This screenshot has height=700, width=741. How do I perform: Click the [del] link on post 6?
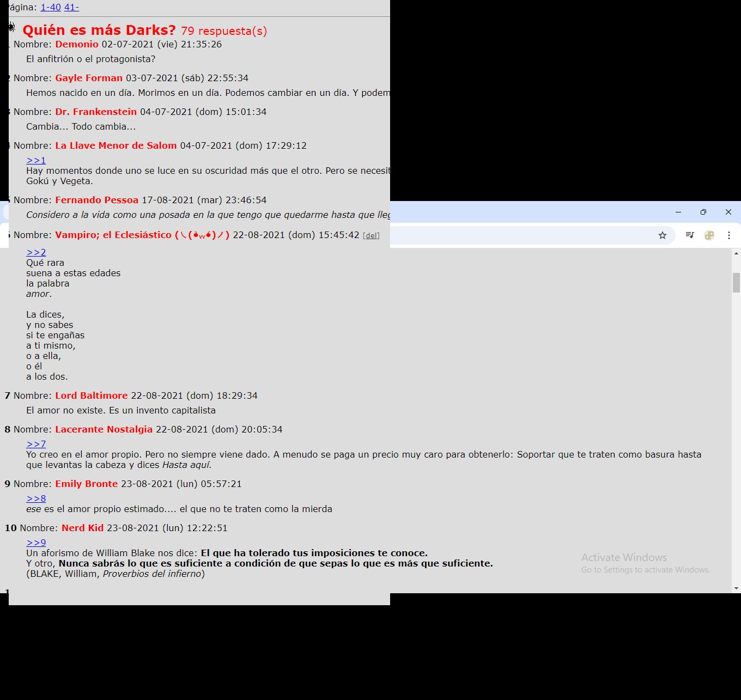(371, 235)
